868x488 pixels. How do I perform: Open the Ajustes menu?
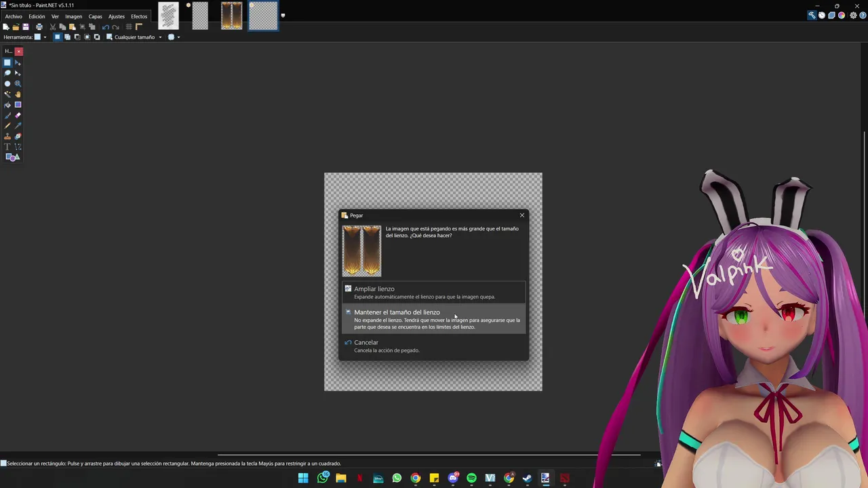point(117,16)
